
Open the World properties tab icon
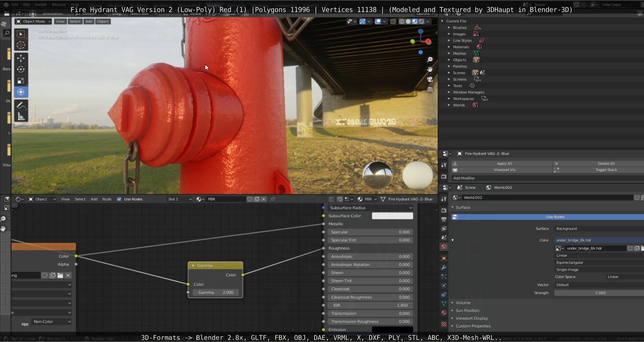tap(444, 247)
